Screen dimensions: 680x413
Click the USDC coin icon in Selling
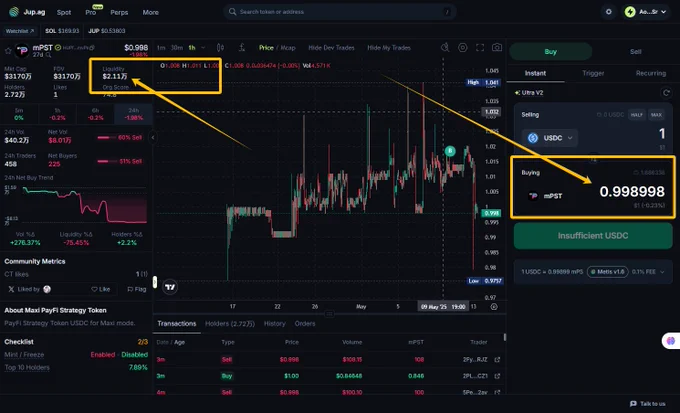tap(533, 138)
